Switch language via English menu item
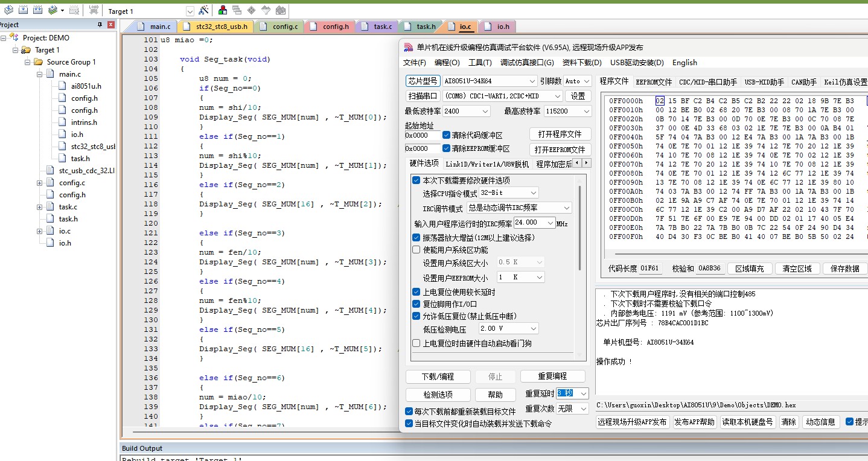Image resolution: width=868 pixels, height=461 pixels. tap(685, 63)
